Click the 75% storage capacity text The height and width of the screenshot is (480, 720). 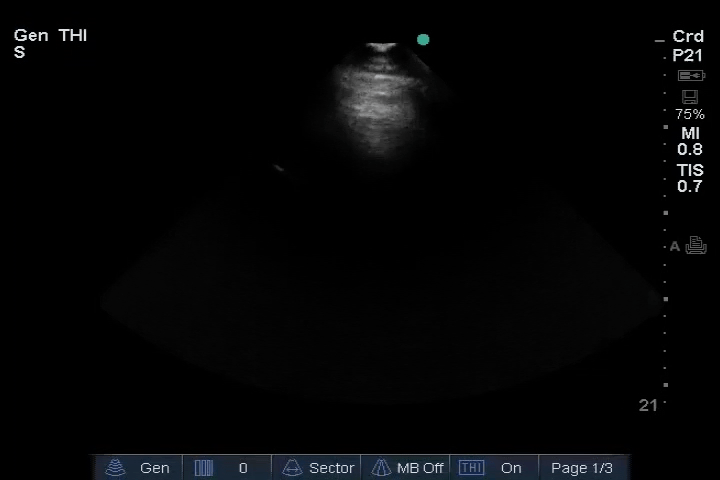click(689, 115)
